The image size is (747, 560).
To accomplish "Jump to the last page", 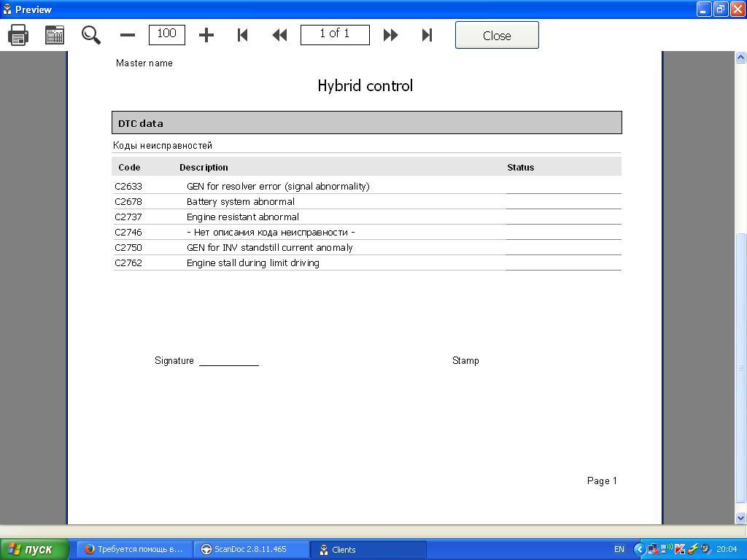I will tap(427, 35).
